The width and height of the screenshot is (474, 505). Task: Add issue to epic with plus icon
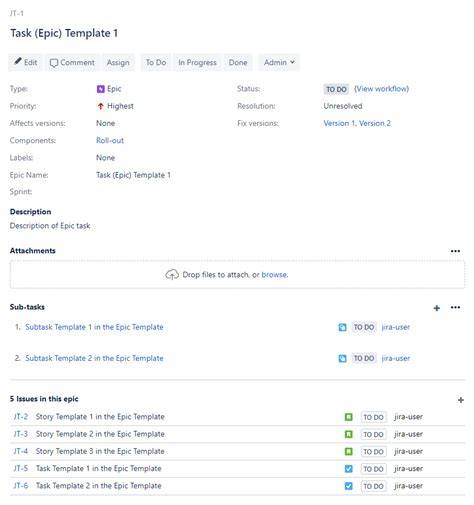click(460, 400)
